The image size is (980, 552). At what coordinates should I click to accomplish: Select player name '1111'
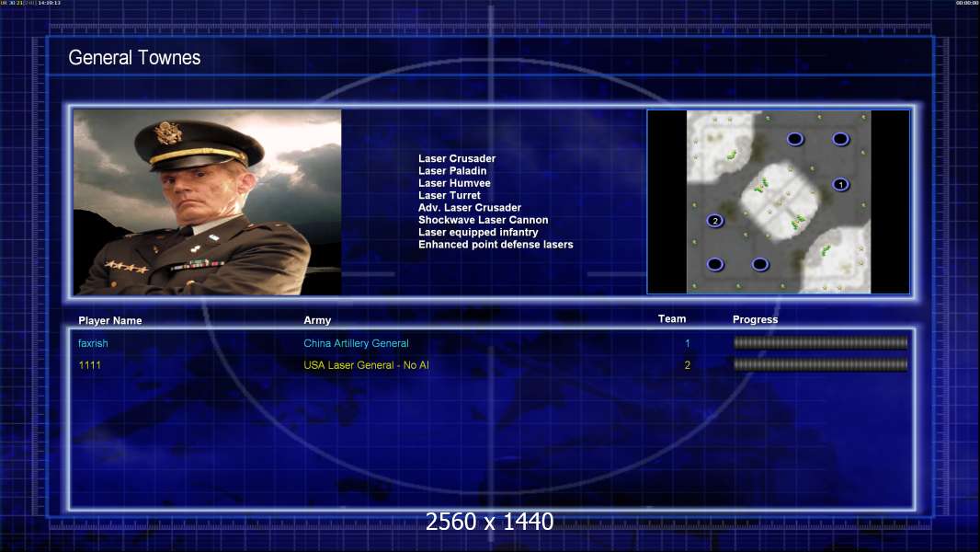coord(89,365)
